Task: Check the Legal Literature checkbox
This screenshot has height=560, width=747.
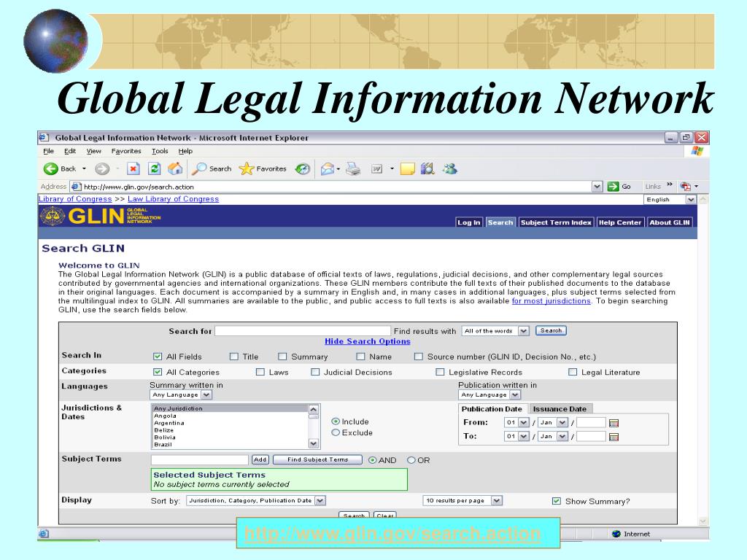Action: [573, 372]
